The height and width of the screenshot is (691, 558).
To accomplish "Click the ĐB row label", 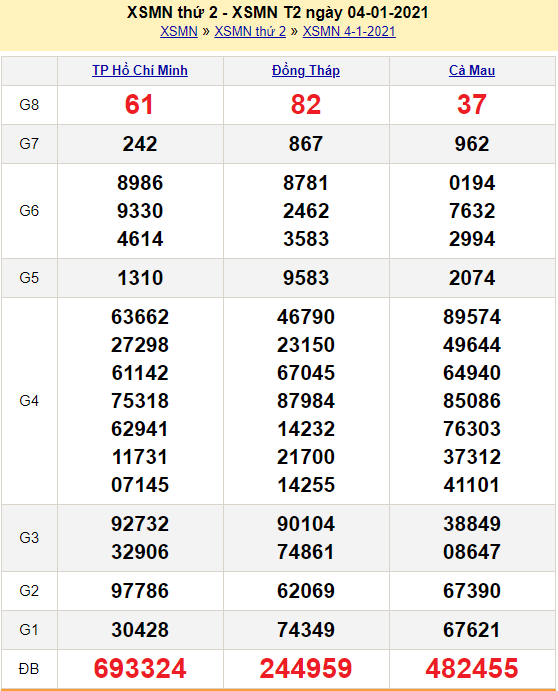I will point(29,669).
